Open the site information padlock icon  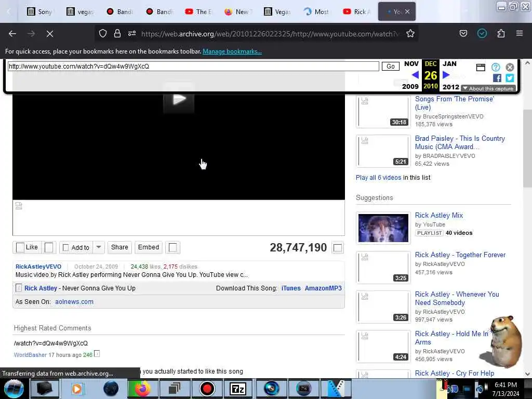coord(117,33)
